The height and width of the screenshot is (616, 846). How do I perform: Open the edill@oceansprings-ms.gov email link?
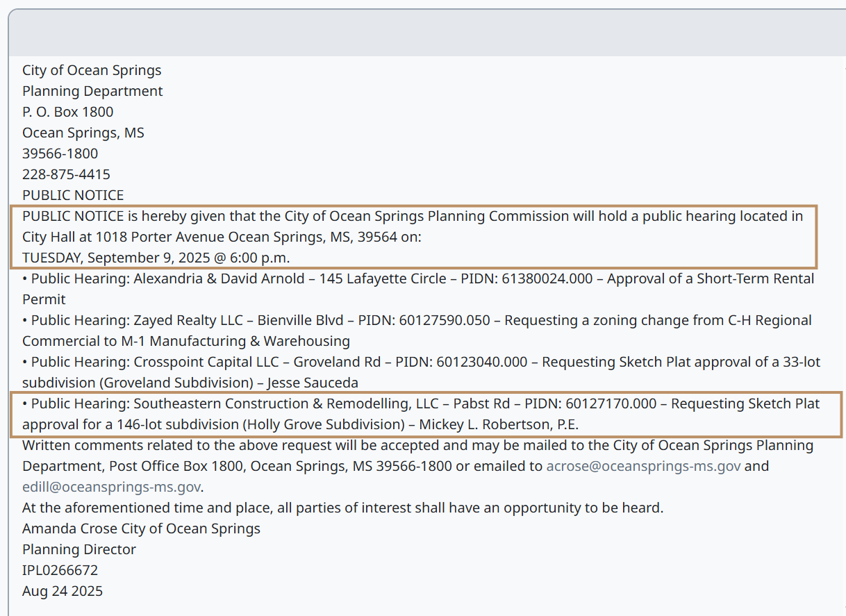coord(111,487)
